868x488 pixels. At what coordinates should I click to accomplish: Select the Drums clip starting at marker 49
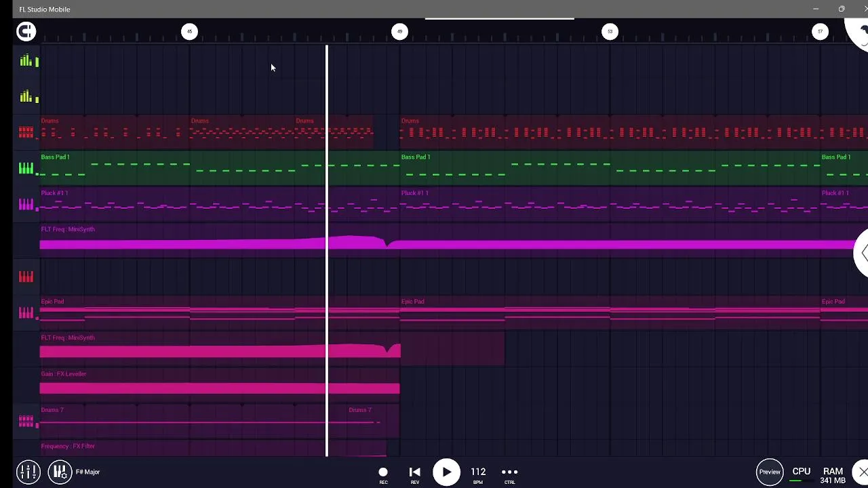(x=634, y=133)
